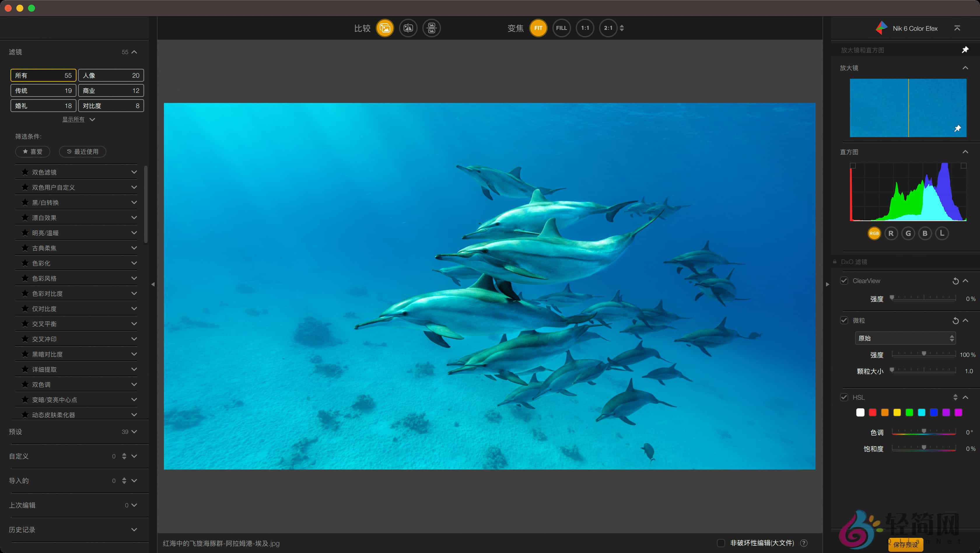Reset the ClearView settings

click(955, 281)
